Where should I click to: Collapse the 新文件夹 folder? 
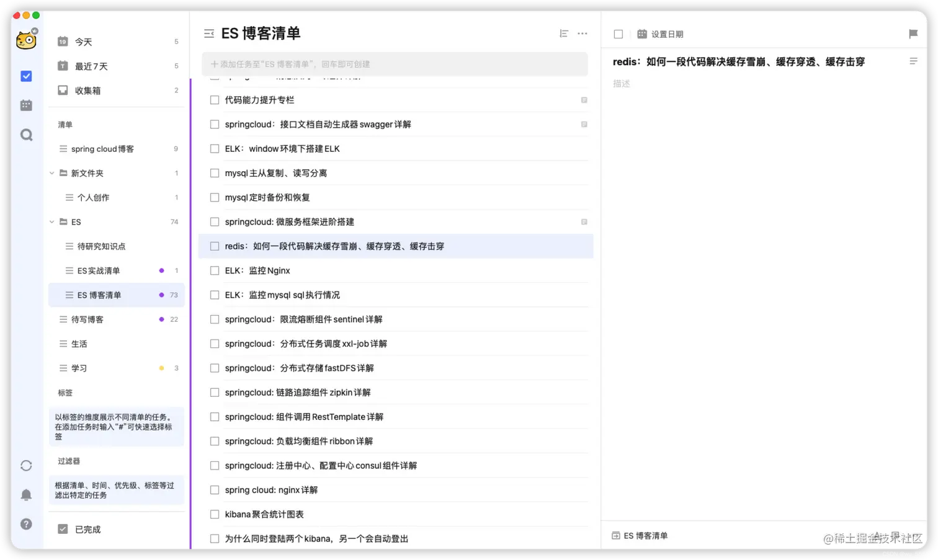pyautogui.click(x=51, y=173)
